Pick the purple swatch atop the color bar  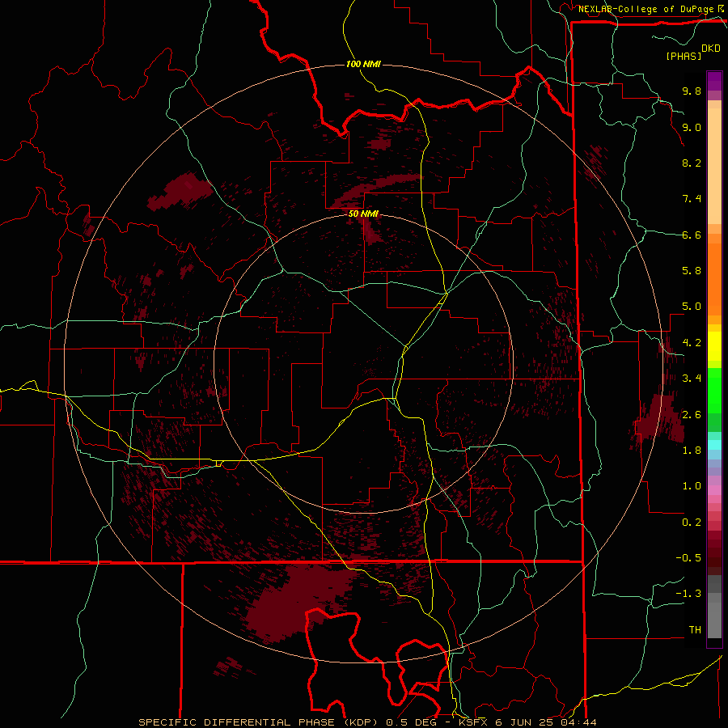click(714, 82)
